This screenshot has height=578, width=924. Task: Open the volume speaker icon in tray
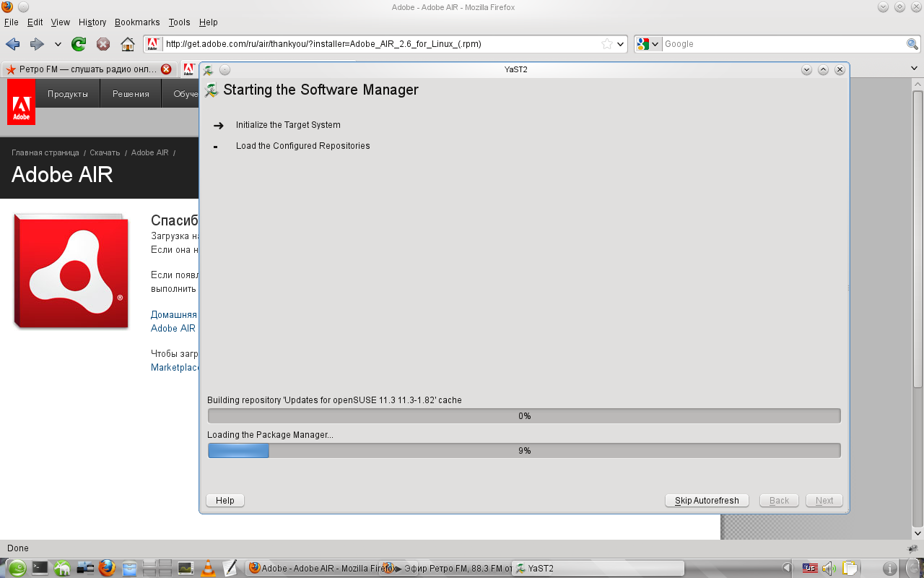(829, 568)
